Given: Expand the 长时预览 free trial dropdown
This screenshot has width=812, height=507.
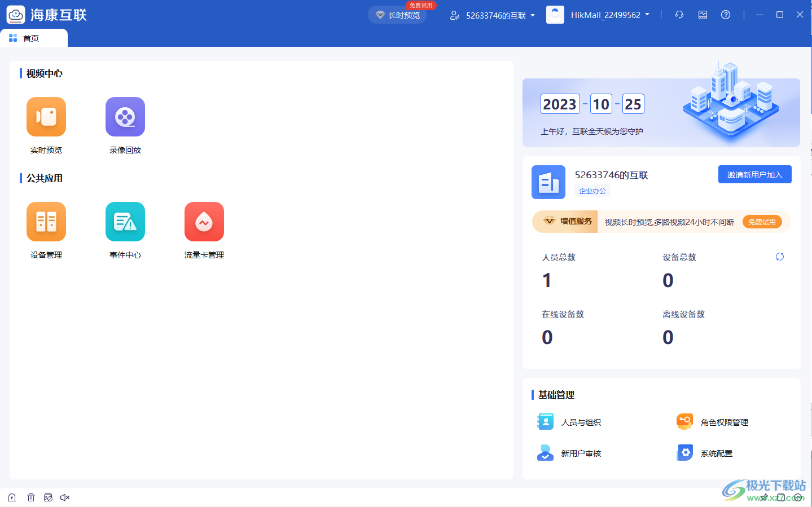Looking at the screenshot, I should point(397,15).
